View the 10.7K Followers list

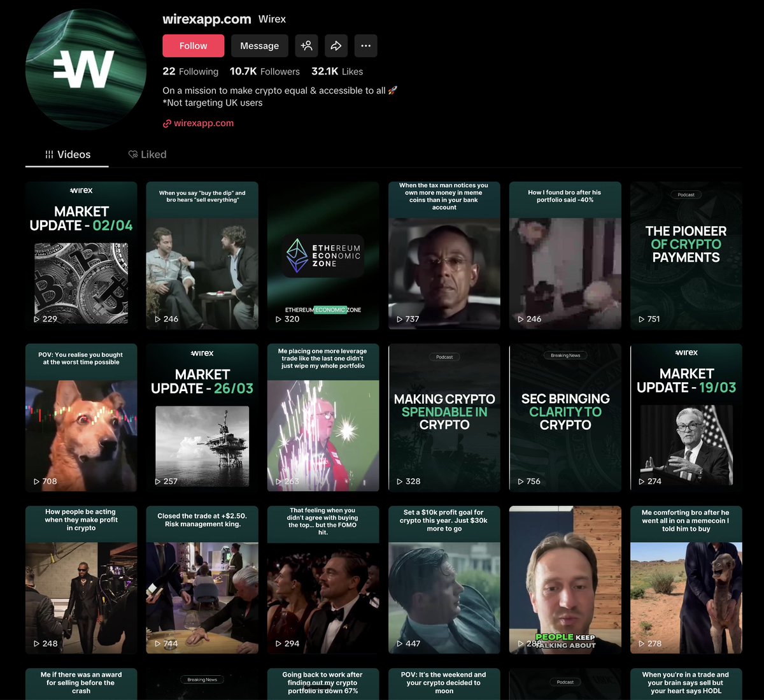pos(264,71)
